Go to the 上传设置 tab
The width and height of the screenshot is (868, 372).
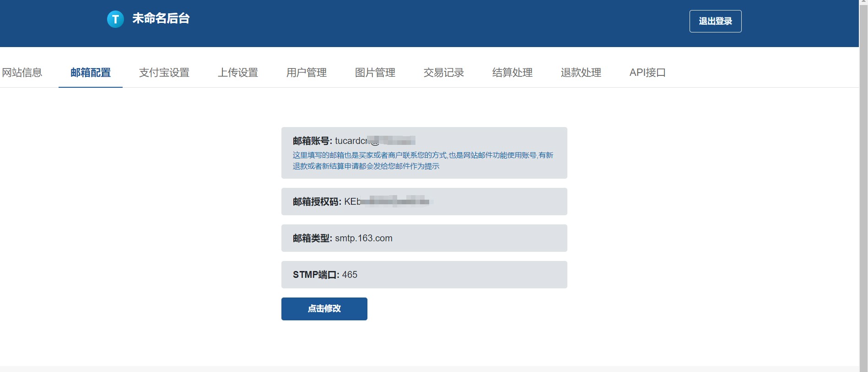click(238, 73)
